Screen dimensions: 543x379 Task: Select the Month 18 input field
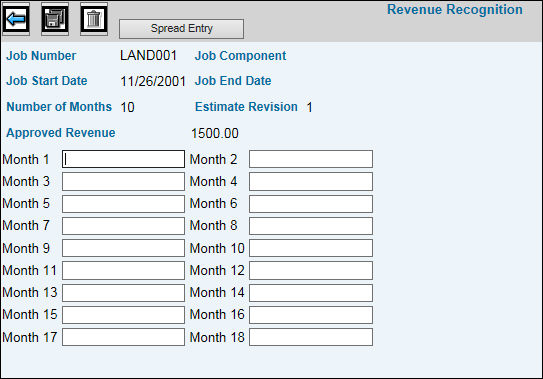311,337
